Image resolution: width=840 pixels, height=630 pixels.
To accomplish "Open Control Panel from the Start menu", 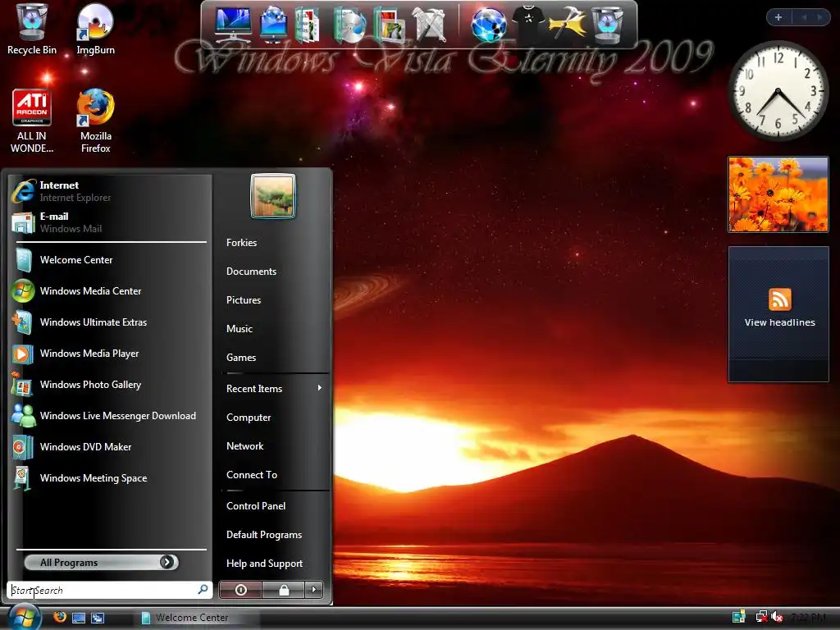I will tap(256, 505).
